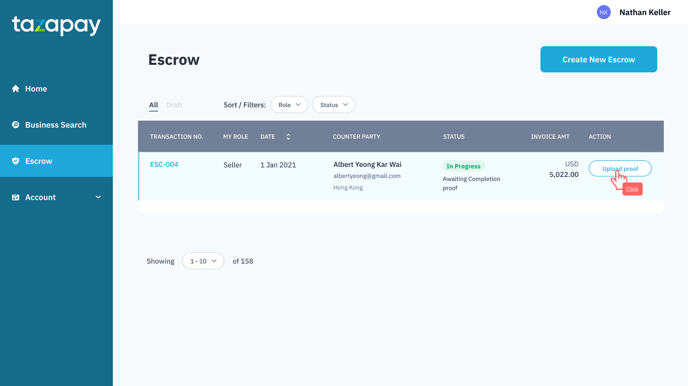Screen dimensions: 688x386
Task: Open transaction ESC-004 link
Action: tap(164, 164)
